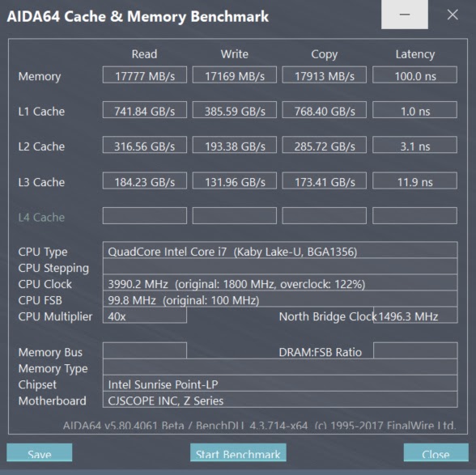The image size is (476, 475).
Task: Select the Memory Read 17777 MB/s field
Action: click(145, 75)
